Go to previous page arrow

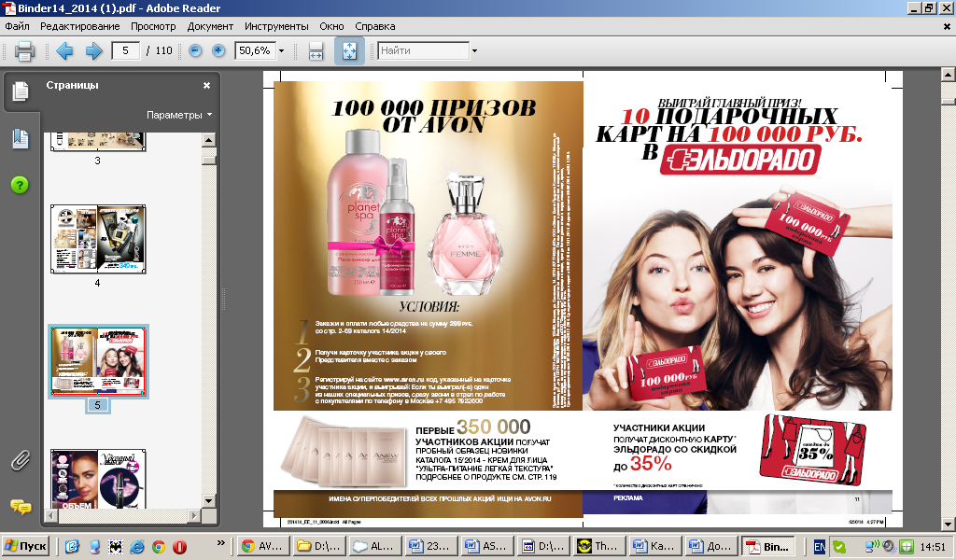click(x=64, y=50)
